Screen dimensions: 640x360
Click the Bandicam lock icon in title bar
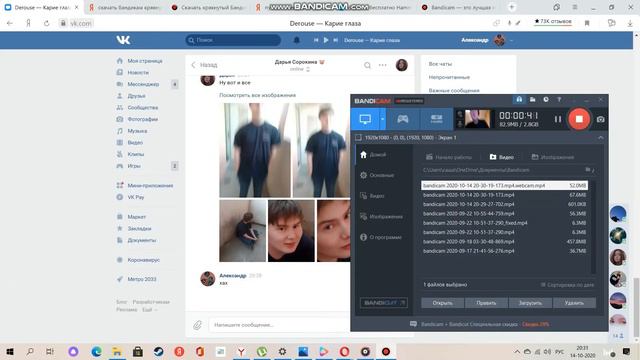click(519, 100)
